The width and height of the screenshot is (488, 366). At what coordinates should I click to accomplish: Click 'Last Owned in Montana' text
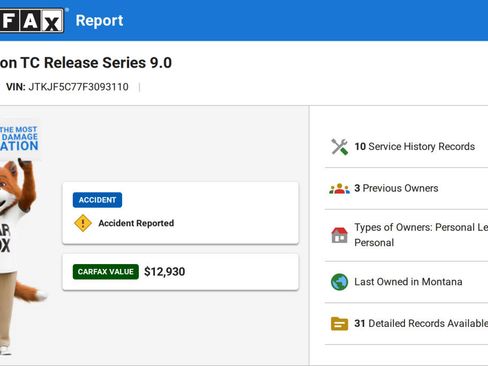[x=408, y=282]
